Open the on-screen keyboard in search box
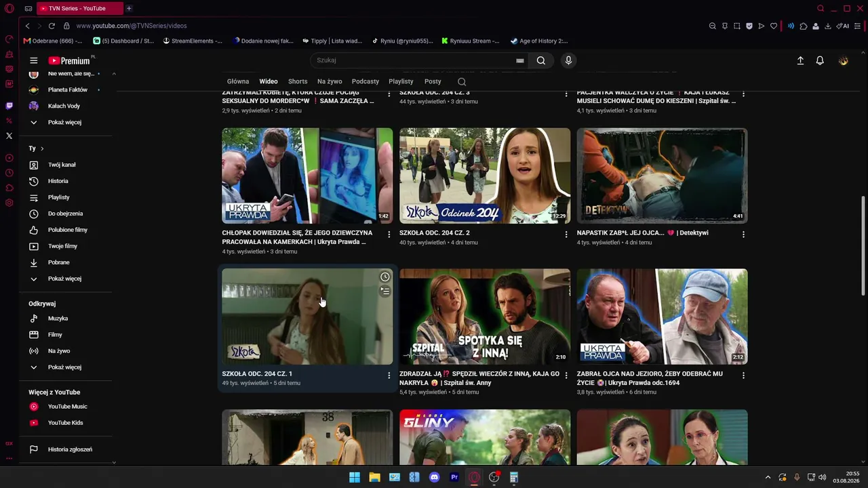This screenshot has width=868, height=488. 520,60
